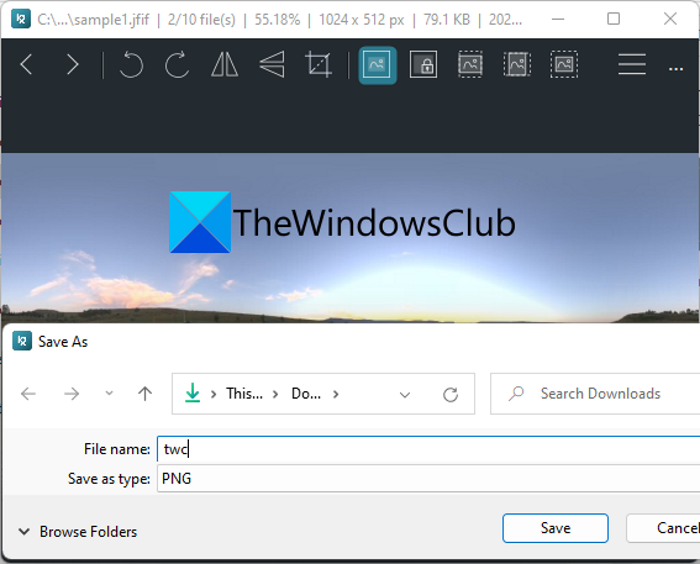Click the ImageGlass app icon in title bar
The height and width of the screenshot is (564, 700).
[x=21, y=19]
